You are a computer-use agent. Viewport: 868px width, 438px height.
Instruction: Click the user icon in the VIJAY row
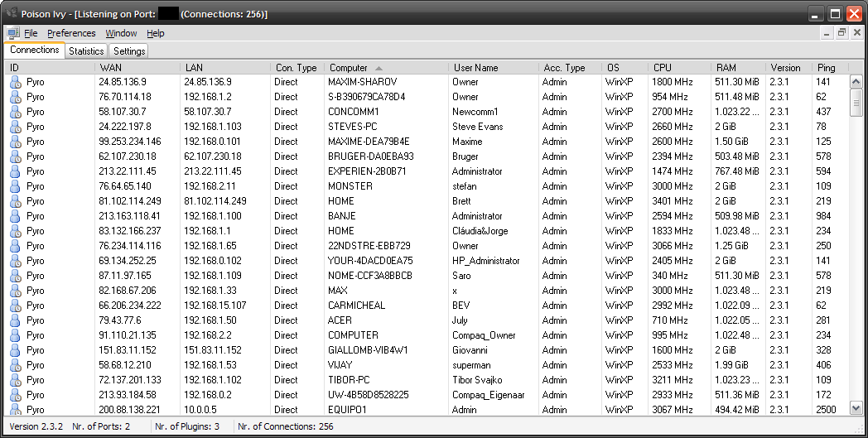16,365
